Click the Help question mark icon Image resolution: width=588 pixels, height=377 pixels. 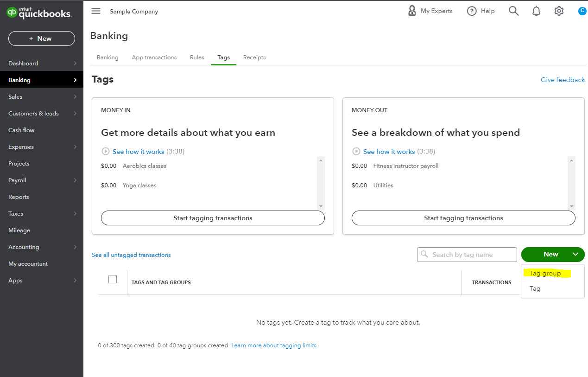pos(472,11)
